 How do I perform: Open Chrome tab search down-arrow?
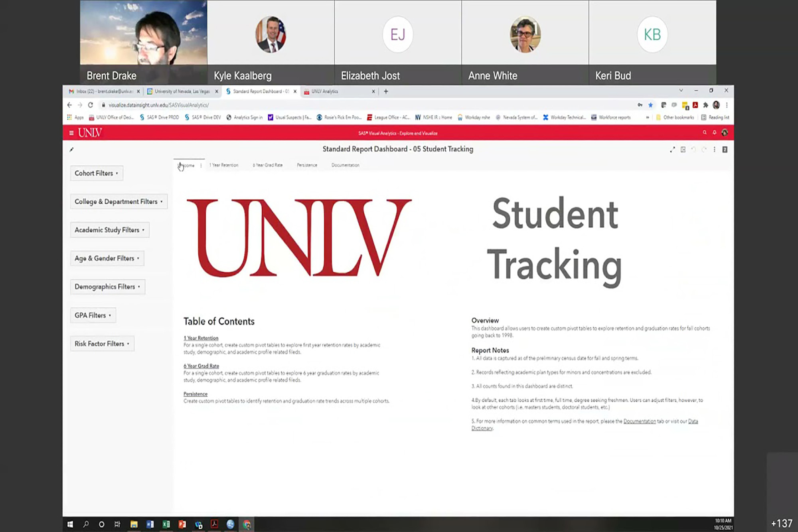point(681,91)
